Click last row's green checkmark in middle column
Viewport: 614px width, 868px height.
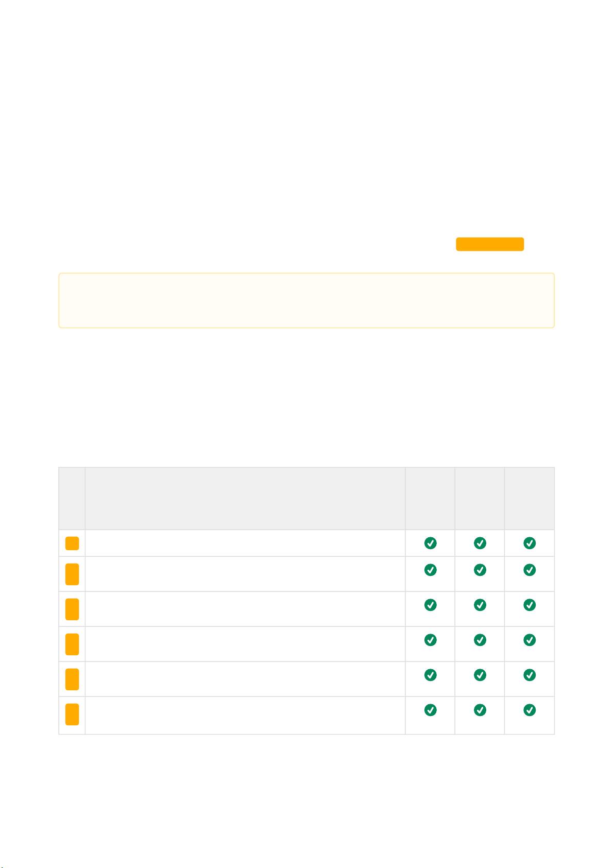pos(480,710)
